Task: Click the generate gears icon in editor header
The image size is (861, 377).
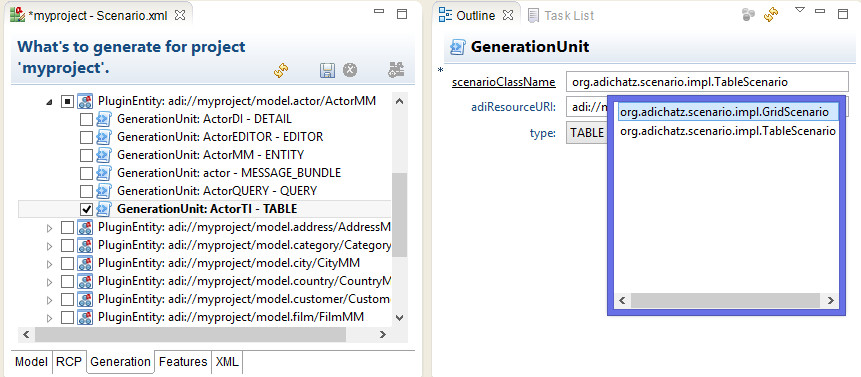Action: (396, 70)
